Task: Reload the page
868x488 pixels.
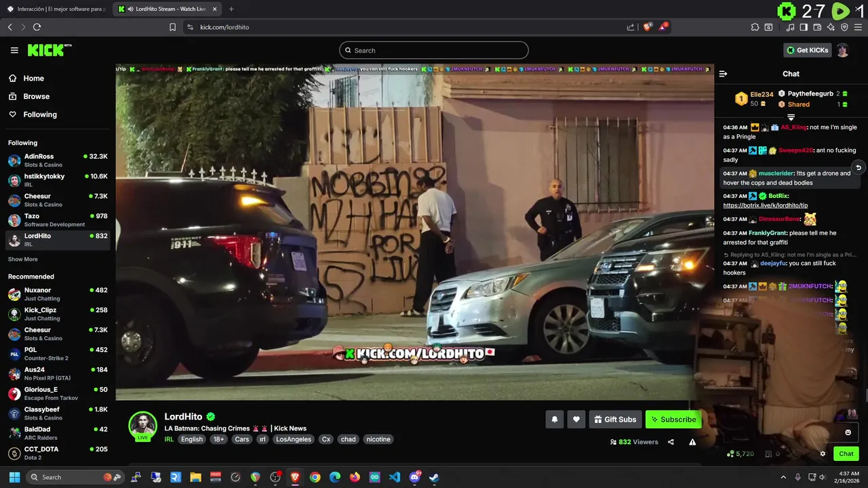Action: click(x=37, y=27)
